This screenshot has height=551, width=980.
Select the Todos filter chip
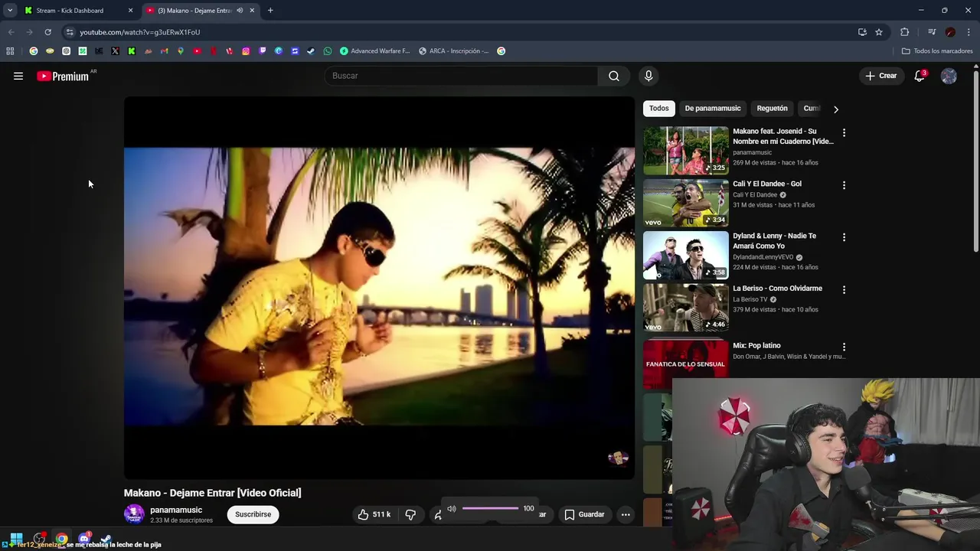pos(659,109)
